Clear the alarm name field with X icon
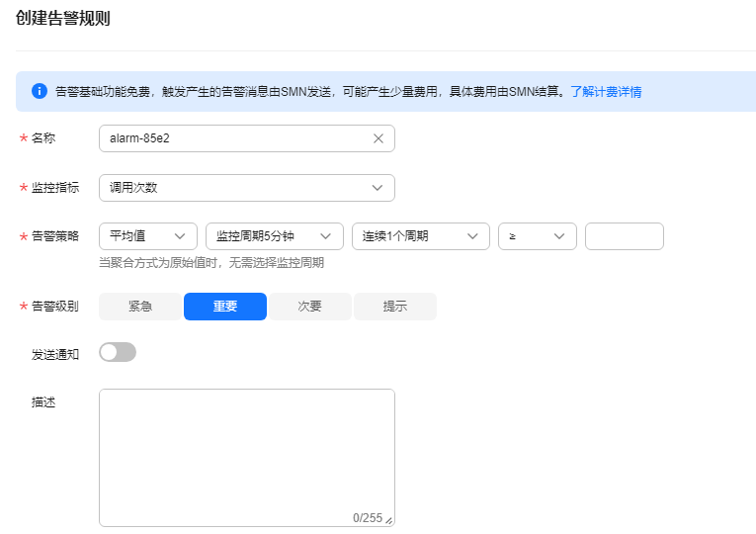The height and width of the screenshot is (534, 756). click(378, 138)
